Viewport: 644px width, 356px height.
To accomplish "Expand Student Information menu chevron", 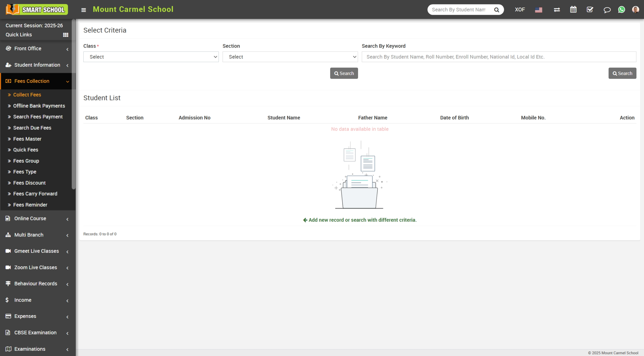I will point(67,65).
